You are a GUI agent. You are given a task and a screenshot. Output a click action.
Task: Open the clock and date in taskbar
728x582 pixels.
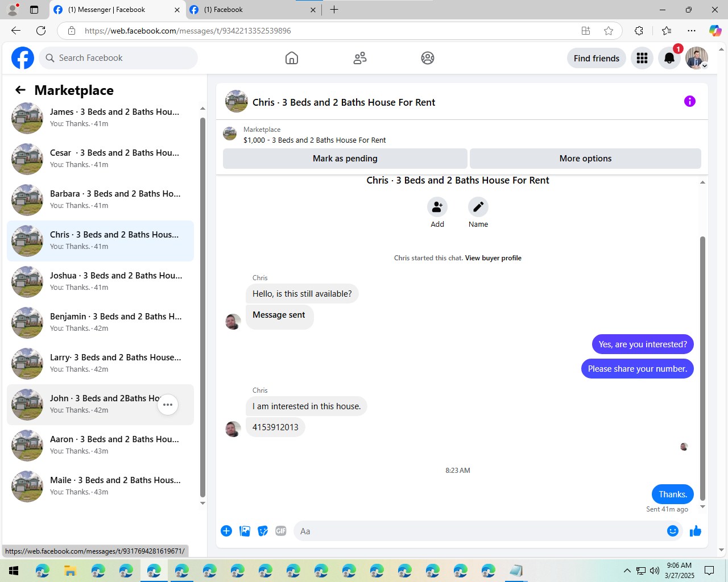(x=680, y=571)
